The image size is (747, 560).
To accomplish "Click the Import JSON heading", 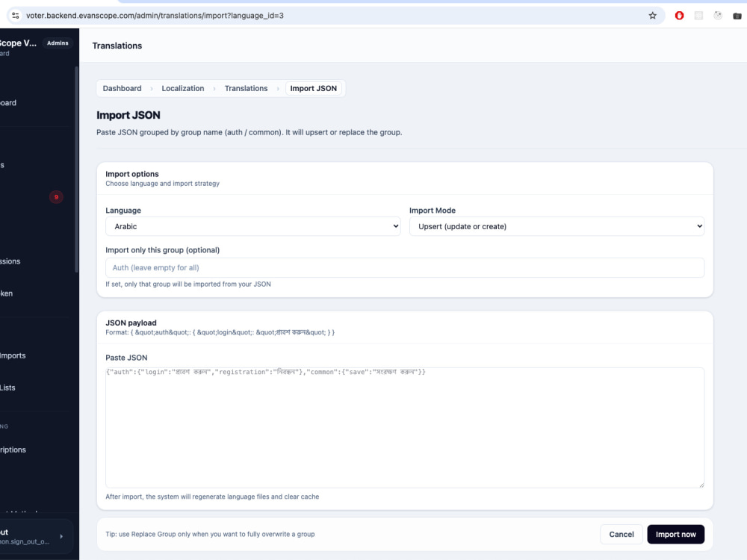I will [x=128, y=115].
